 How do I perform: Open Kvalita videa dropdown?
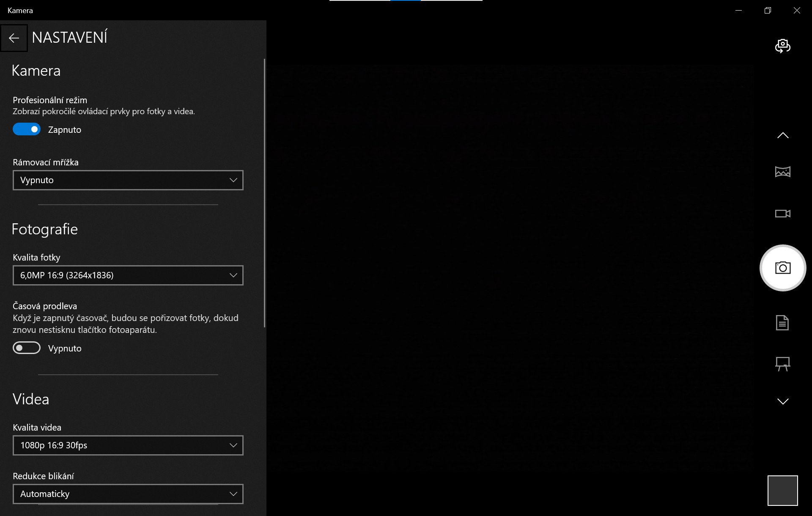[128, 445]
